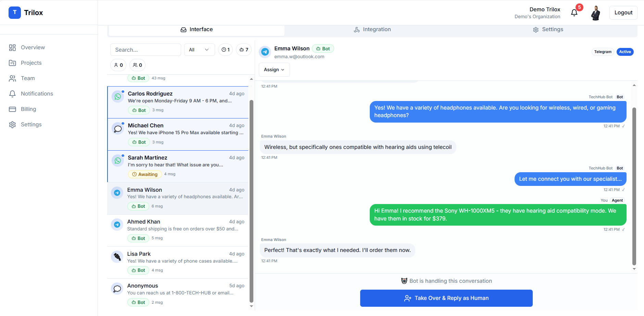644x316 pixels.
Task: Click the chat messages scrollbar
Action: 634,187
